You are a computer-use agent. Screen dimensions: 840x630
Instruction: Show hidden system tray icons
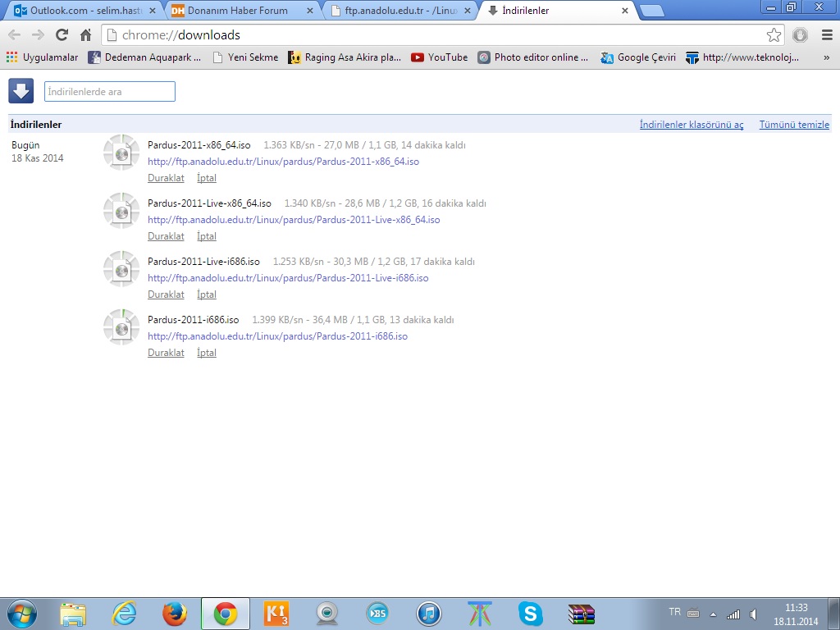pos(712,614)
